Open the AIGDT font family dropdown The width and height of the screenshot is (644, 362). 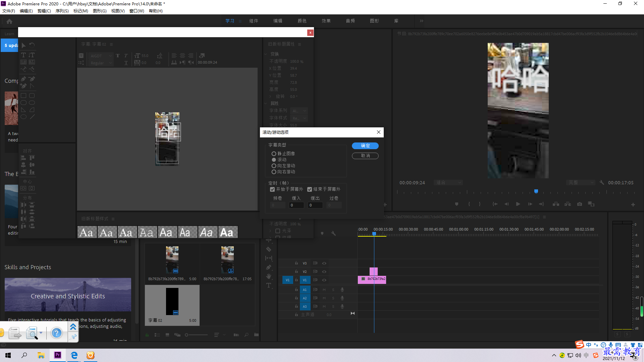click(101, 56)
